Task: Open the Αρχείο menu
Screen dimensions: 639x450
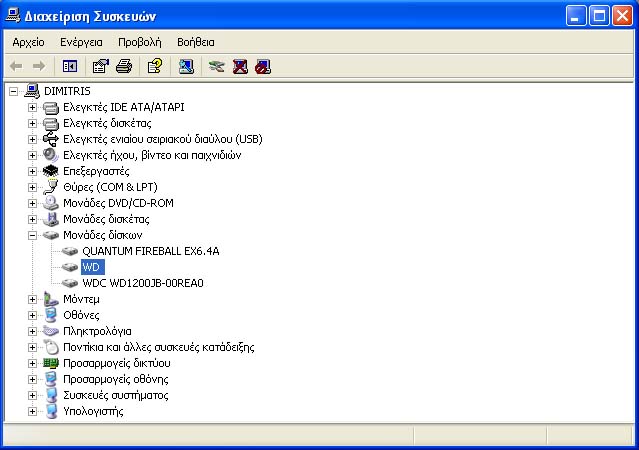Action: (x=28, y=42)
